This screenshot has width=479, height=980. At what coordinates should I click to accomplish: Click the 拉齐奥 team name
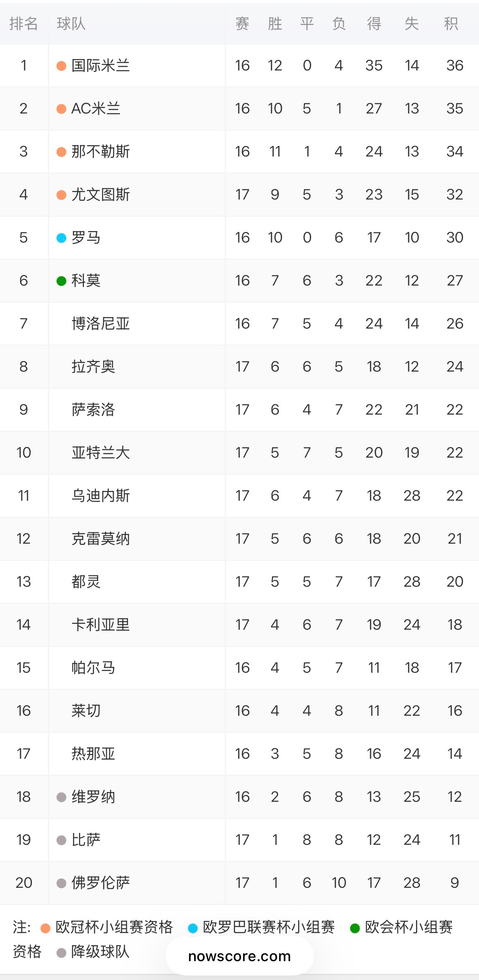93,367
